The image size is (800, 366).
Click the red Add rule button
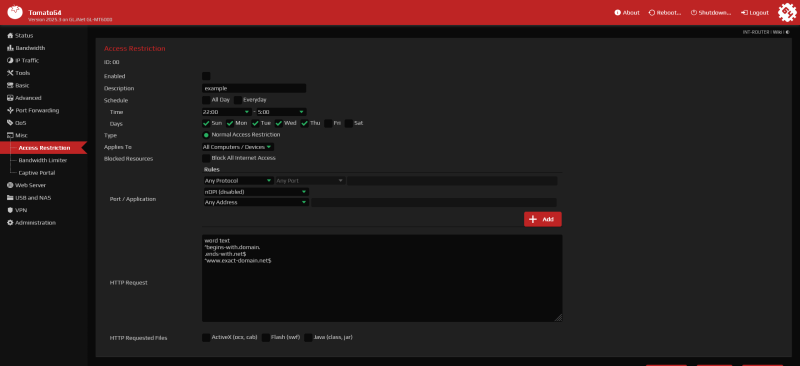click(x=543, y=219)
